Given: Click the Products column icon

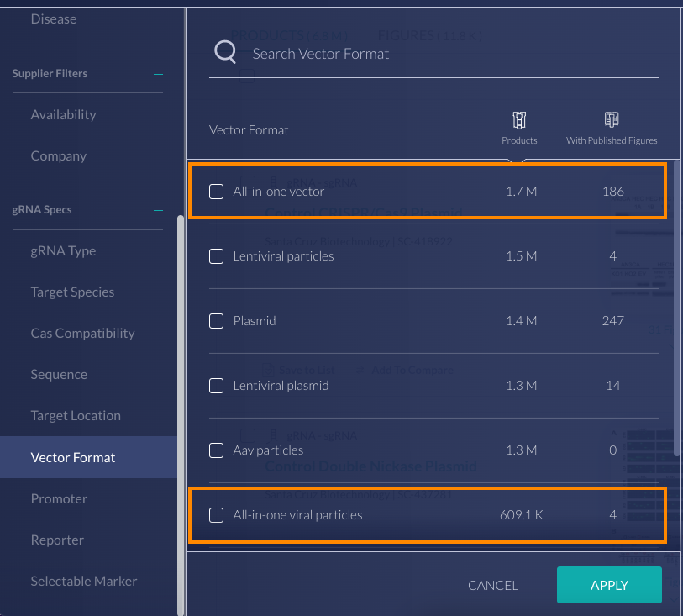Looking at the screenshot, I should point(519,120).
